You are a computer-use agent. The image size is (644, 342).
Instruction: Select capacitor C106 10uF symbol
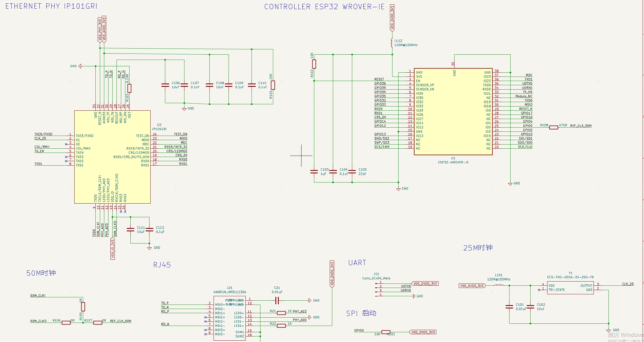[165, 85]
